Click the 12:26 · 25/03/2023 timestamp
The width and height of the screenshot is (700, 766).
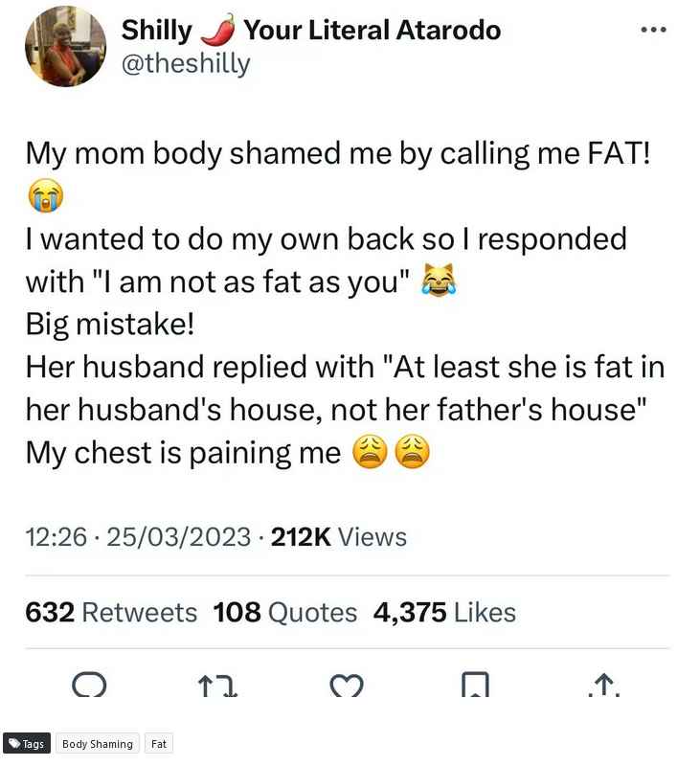pyautogui.click(x=138, y=537)
